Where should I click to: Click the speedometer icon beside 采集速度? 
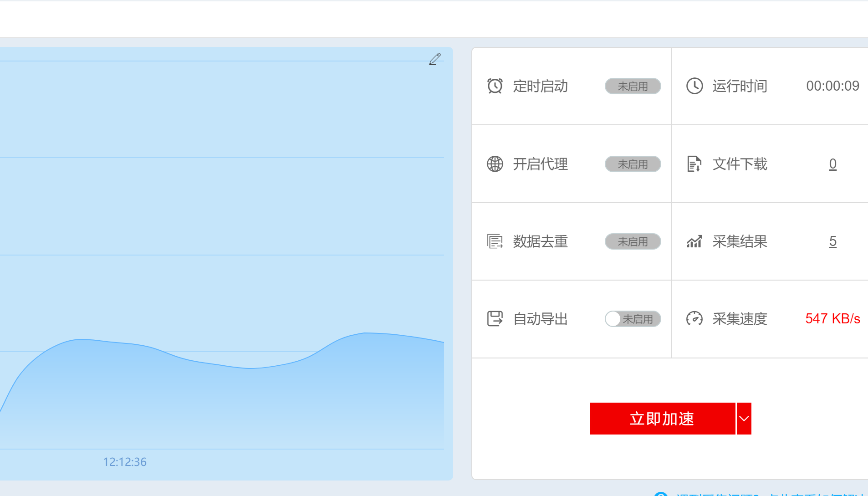pos(694,318)
